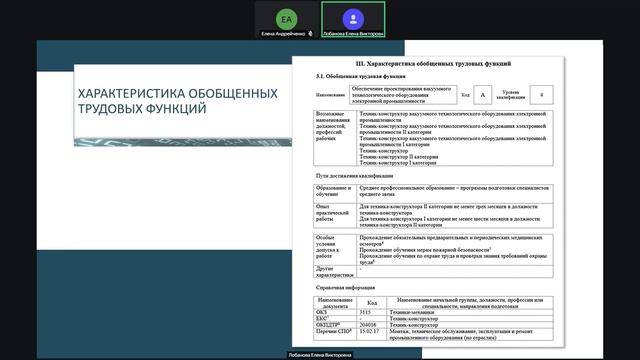Click the slide title ХАРАКТЕРИСТИКА ОБОБЩЕННЫХ ТРУДОВЫХ ФУНКЦИЙ
This screenshot has width=640, height=360.
click(x=178, y=101)
